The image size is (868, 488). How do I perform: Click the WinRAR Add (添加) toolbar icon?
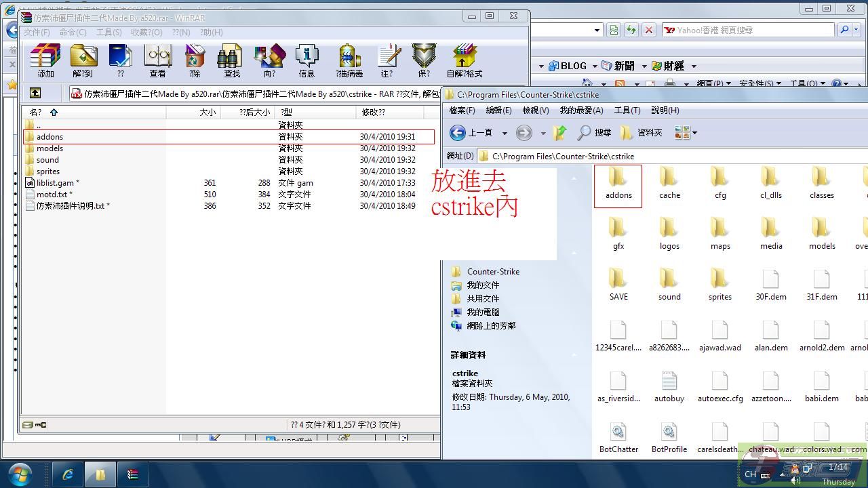45,61
